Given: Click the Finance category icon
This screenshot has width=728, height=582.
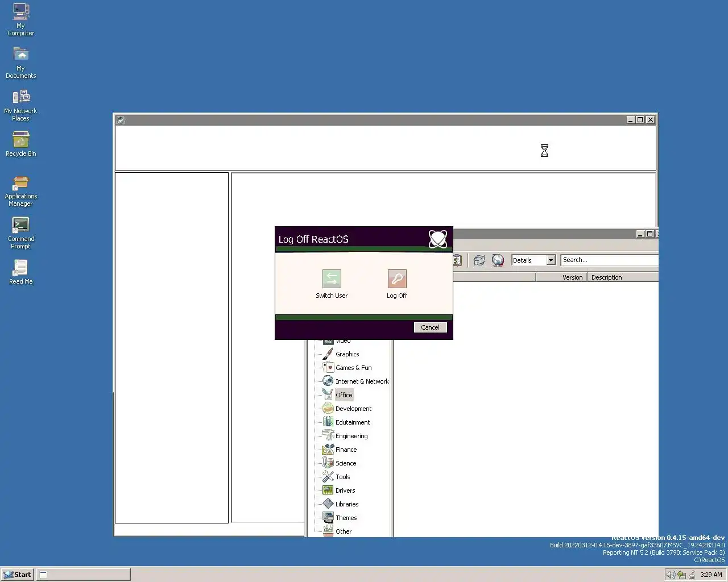Looking at the screenshot, I should (328, 450).
